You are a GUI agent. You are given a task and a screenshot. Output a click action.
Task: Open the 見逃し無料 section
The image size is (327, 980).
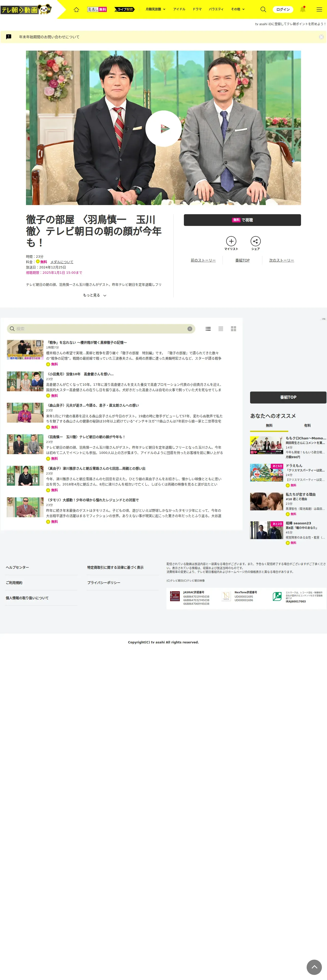(97, 9)
